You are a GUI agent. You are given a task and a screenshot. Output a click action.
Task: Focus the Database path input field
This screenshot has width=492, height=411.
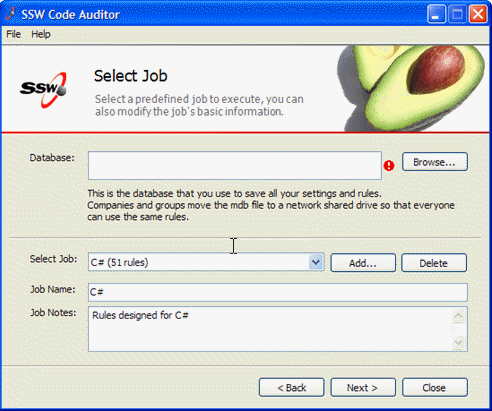(x=235, y=165)
